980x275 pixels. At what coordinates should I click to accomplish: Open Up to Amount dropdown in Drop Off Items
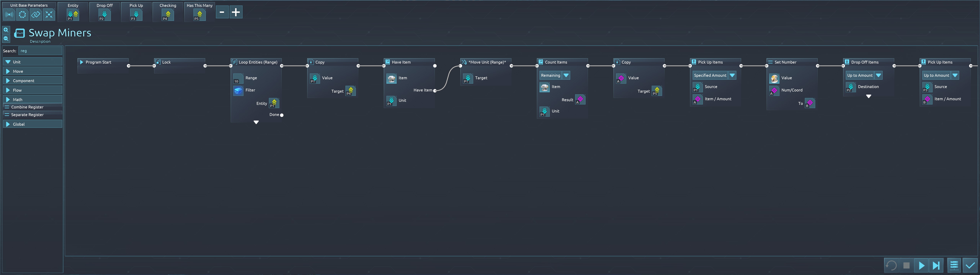click(x=878, y=75)
